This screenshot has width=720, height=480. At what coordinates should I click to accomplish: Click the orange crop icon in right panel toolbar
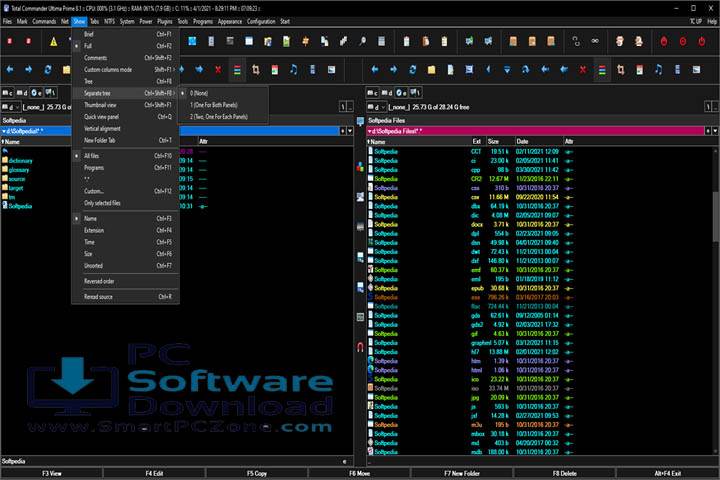[x=621, y=70]
